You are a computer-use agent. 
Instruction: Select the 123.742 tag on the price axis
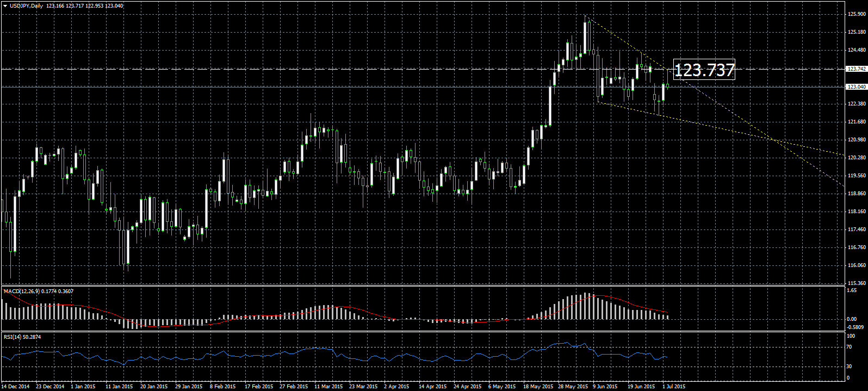coord(856,69)
